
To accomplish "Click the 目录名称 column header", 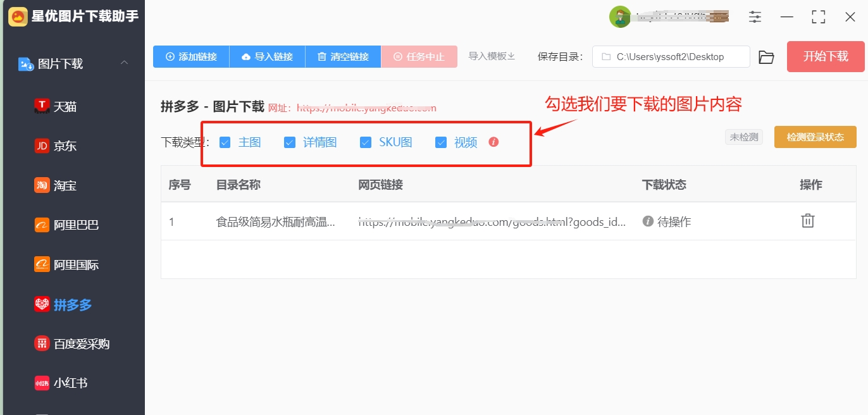I will pyautogui.click(x=239, y=185).
